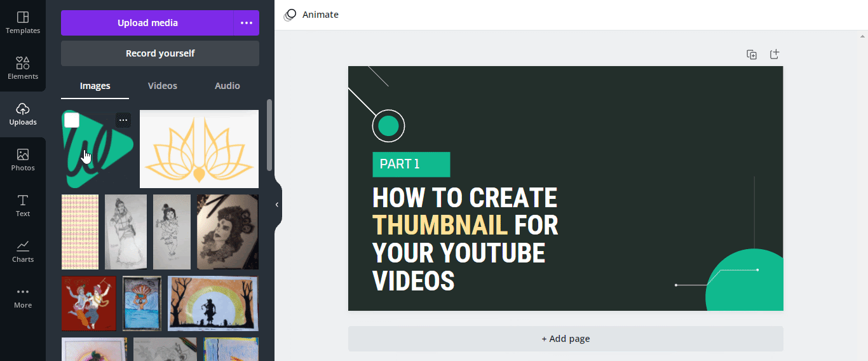Image resolution: width=868 pixels, height=361 pixels.
Task: Click the Record yourself button
Action: pyautogui.click(x=160, y=53)
